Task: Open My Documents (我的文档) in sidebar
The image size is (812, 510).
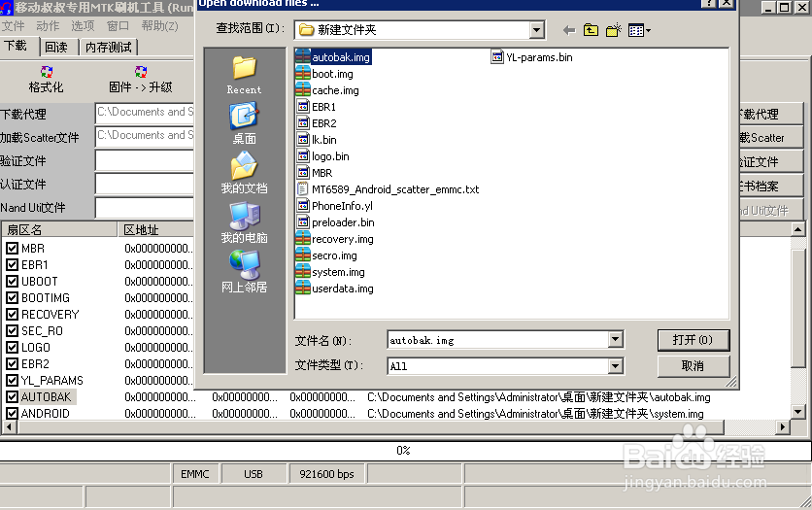Action: pos(244,173)
